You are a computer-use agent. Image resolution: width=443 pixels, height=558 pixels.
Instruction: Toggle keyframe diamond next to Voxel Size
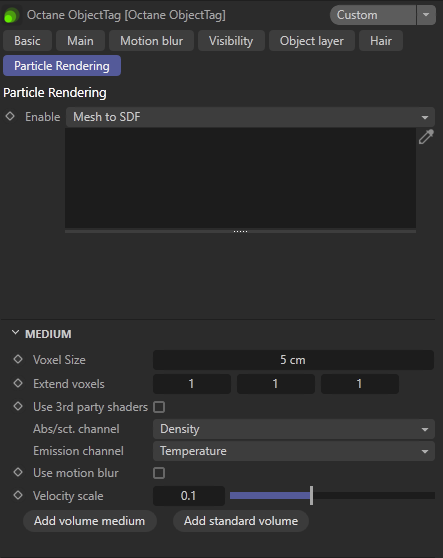click(18, 359)
